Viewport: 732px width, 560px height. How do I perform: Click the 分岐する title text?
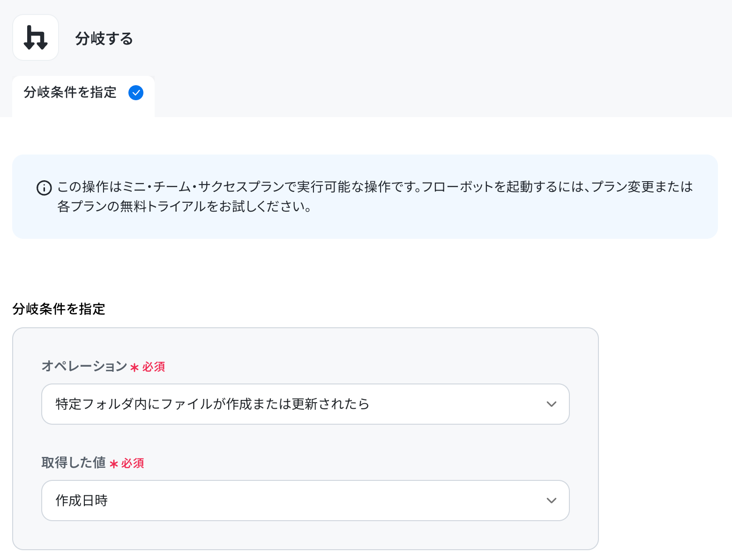pyautogui.click(x=104, y=38)
